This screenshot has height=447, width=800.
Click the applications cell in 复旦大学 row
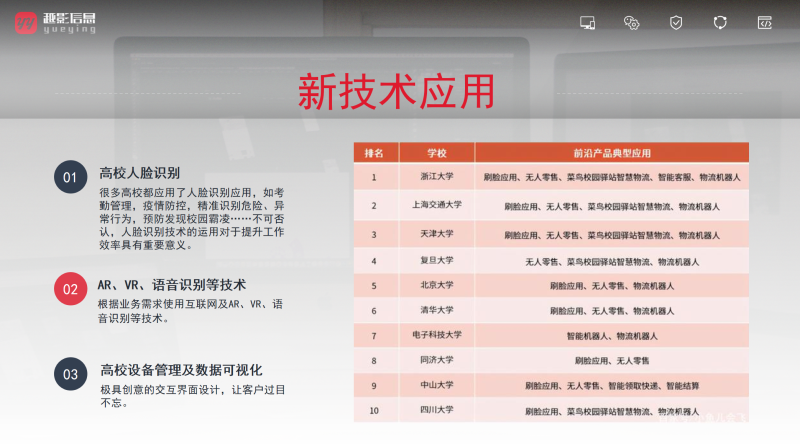coord(612,261)
